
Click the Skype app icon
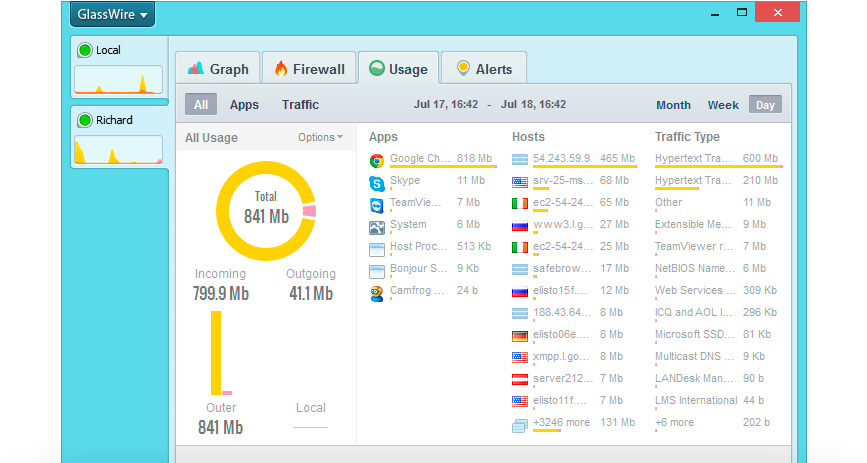(377, 183)
